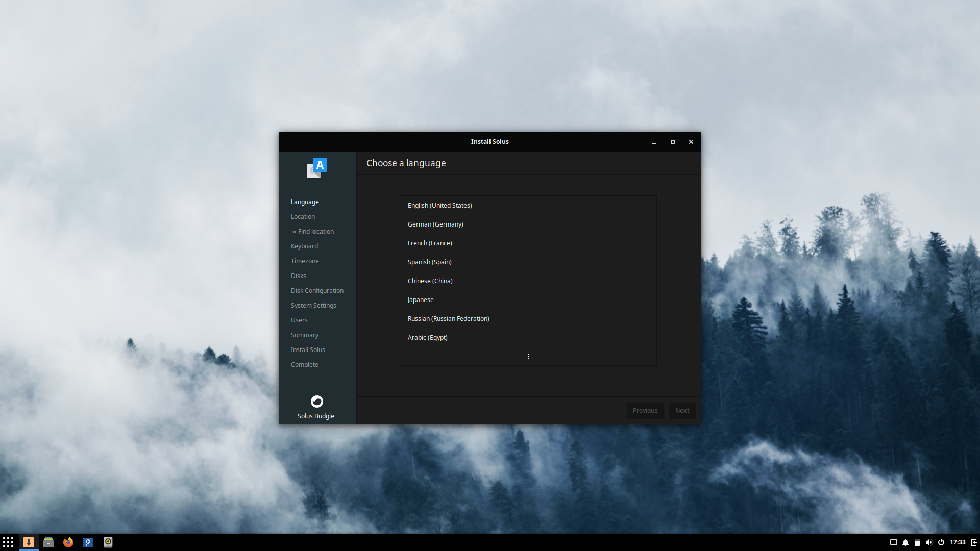The image size is (980, 551).
Task: Open Firefox from the taskbar
Action: (68, 542)
